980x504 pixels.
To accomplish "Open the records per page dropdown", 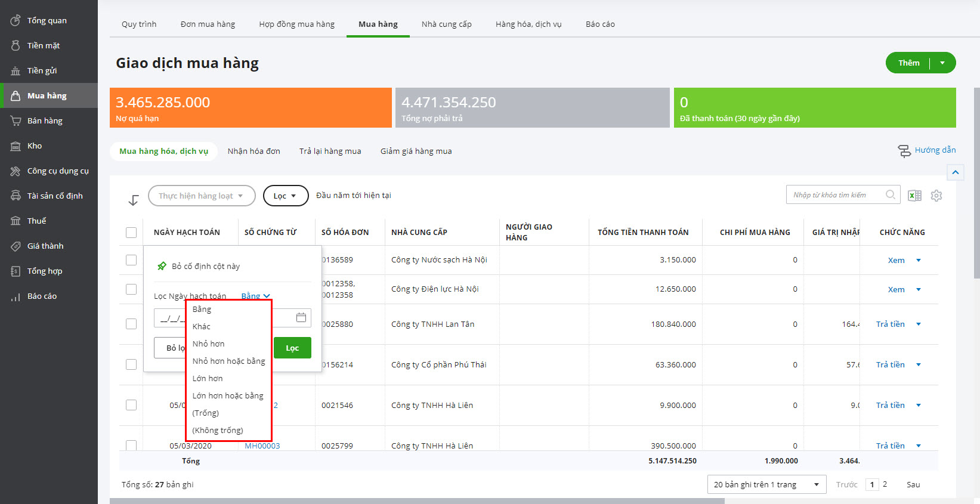I will click(x=766, y=484).
